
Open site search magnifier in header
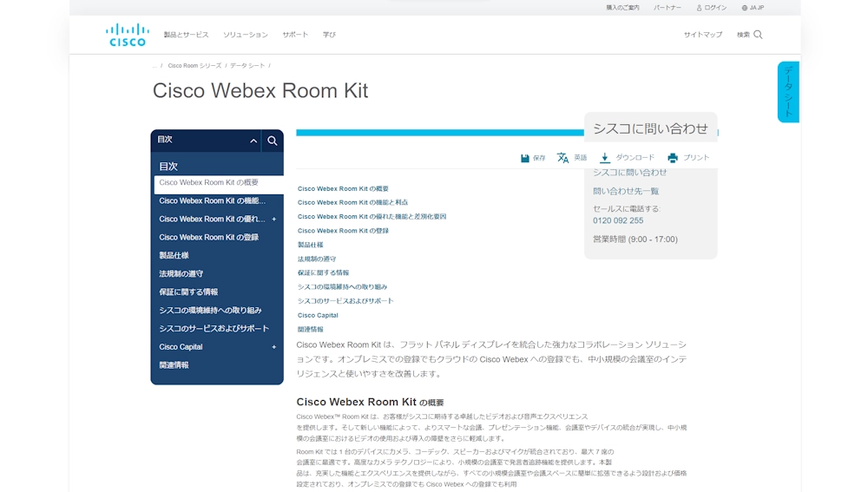point(758,35)
